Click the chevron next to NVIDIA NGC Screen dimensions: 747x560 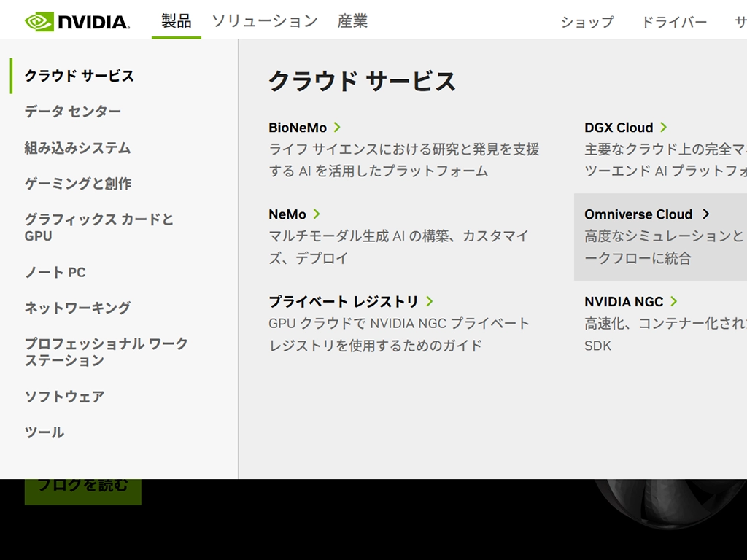[673, 301]
